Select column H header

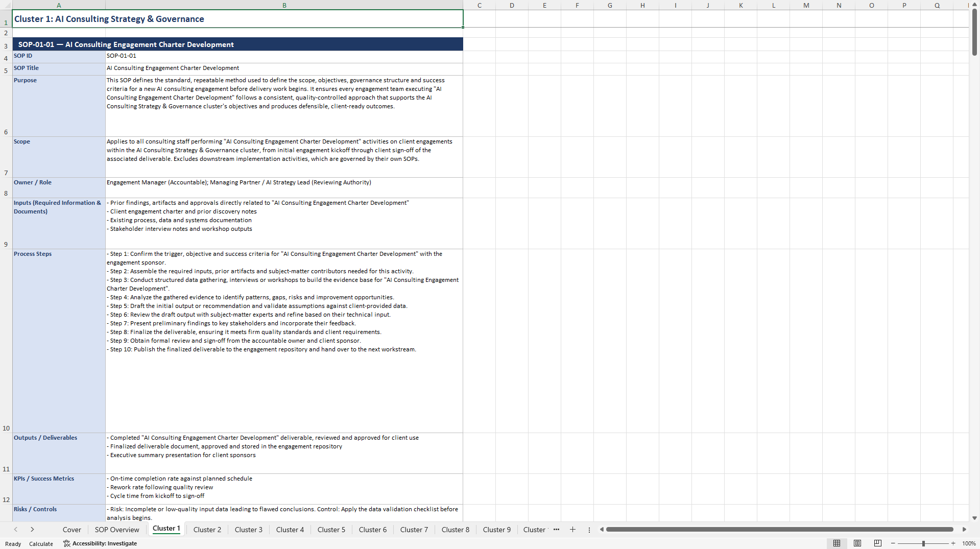point(642,5)
